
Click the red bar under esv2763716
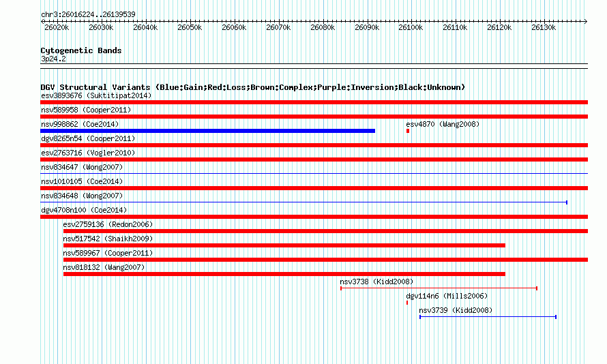[x=314, y=160]
